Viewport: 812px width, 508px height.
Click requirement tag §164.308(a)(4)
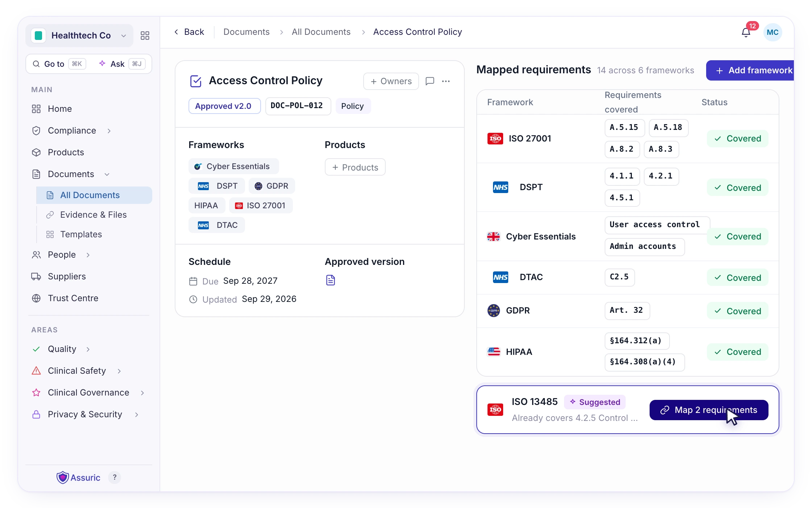645,362
